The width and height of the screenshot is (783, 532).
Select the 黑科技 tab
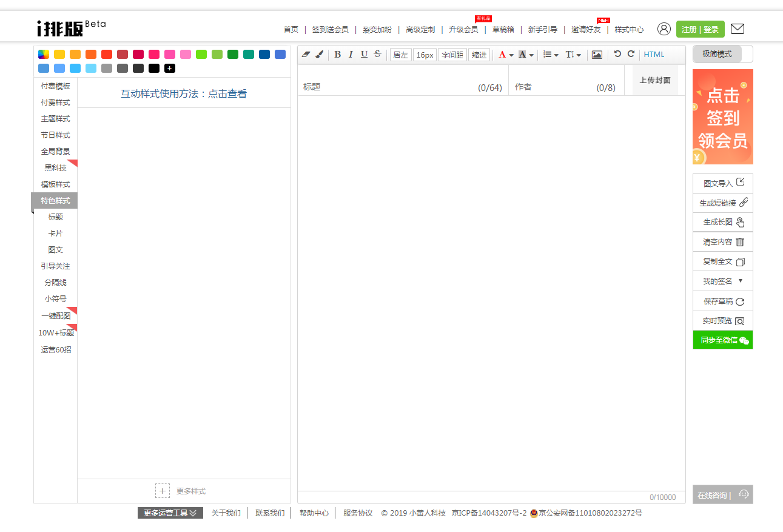[x=55, y=168]
